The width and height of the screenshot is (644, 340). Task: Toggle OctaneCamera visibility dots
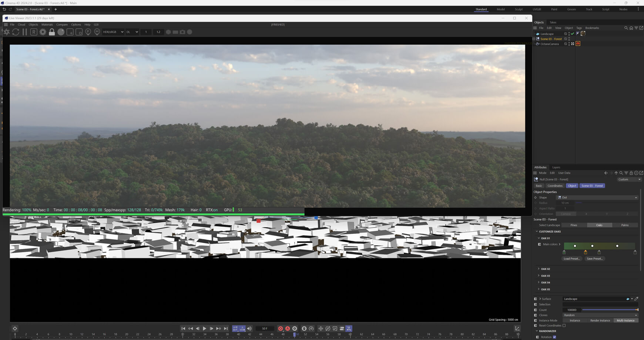pos(569,44)
